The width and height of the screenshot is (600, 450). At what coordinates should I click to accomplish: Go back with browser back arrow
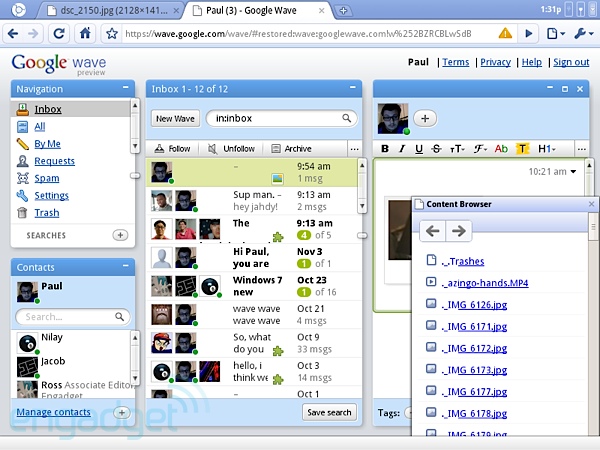click(13, 34)
